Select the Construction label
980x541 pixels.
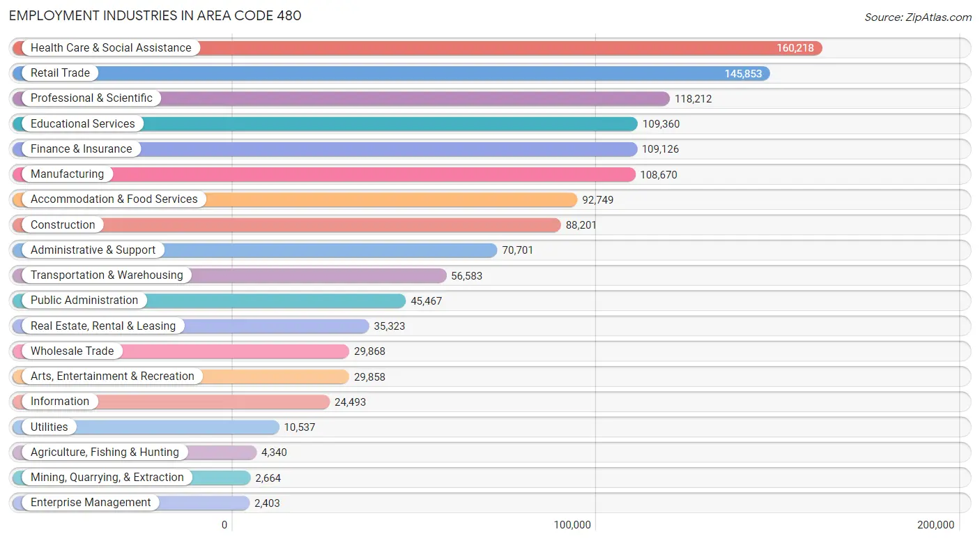[x=63, y=224]
